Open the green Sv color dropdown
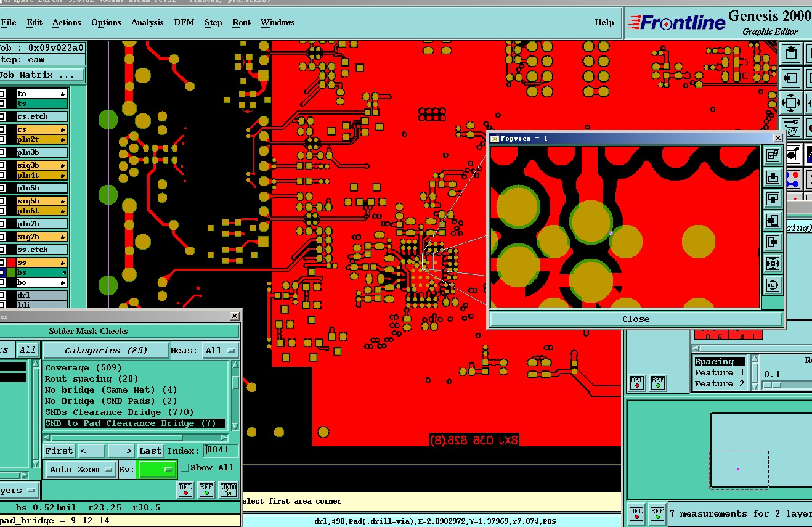The width and height of the screenshot is (812, 527). (157, 469)
